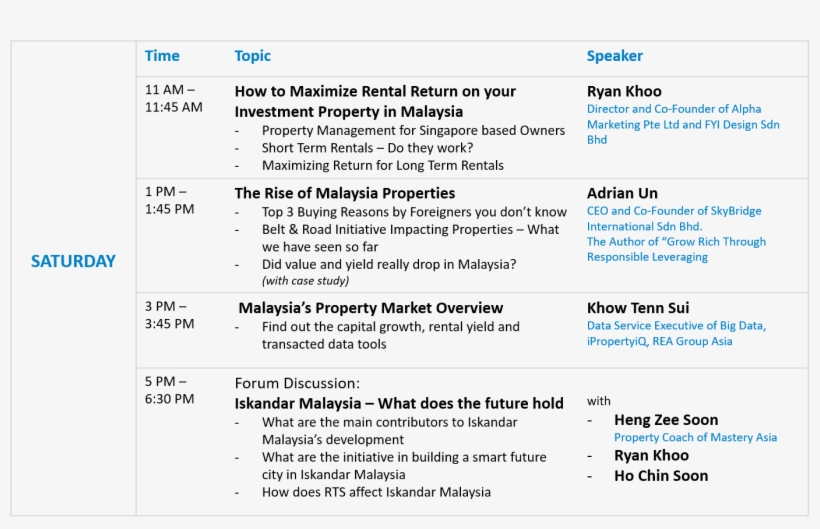
Task: Open 'The Rise of Malaysia Properties' title
Action: [x=345, y=193]
